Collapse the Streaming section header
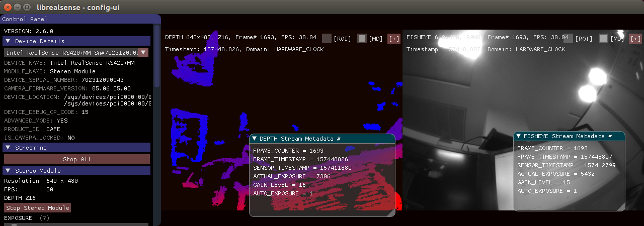Viewport: 644px width, 226px height. [x=8, y=148]
